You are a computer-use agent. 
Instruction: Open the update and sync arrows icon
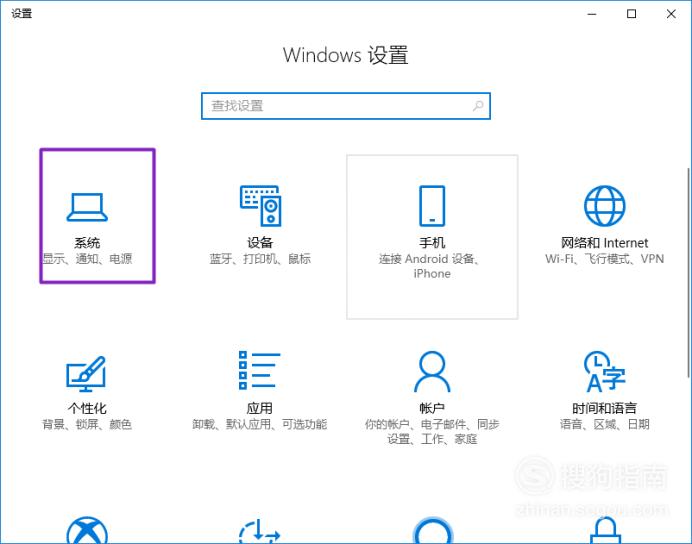pyautogui.click(x=260, y=531)
